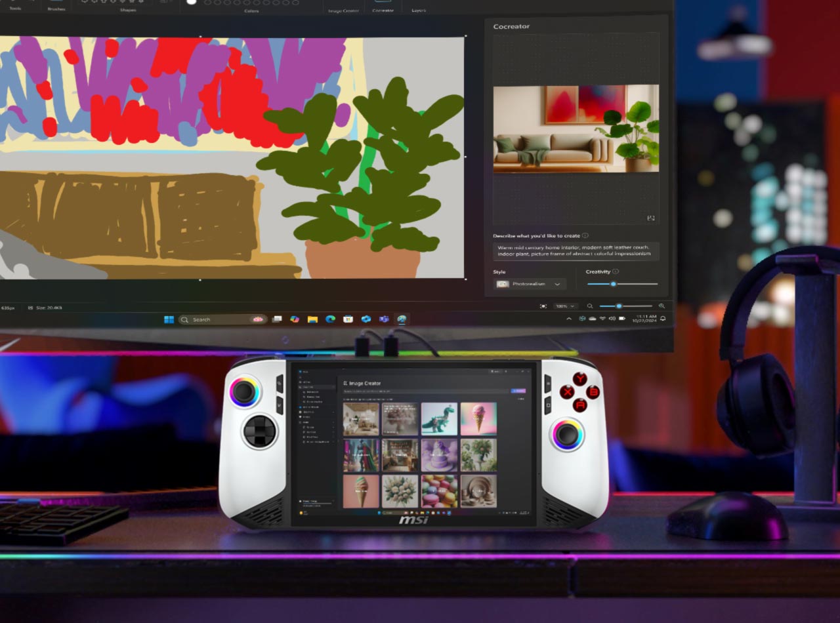The image size is (840, 623).
Task: Click the info icon next to Creativity
Action: click(x=616, y=271)
